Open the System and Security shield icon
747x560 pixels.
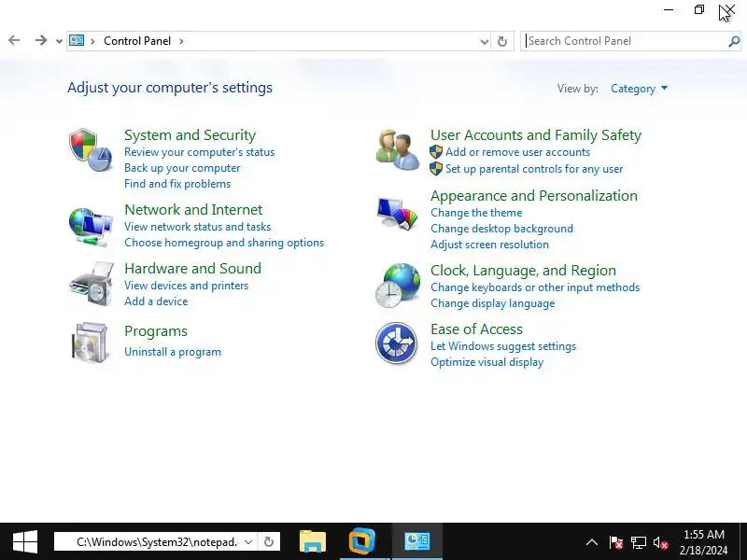tap(90, 150)
